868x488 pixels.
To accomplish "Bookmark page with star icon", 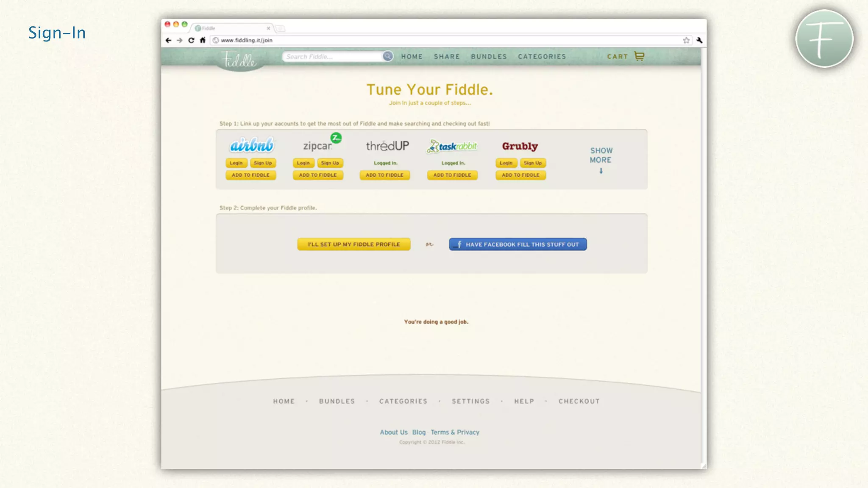I will pos(686,40).
